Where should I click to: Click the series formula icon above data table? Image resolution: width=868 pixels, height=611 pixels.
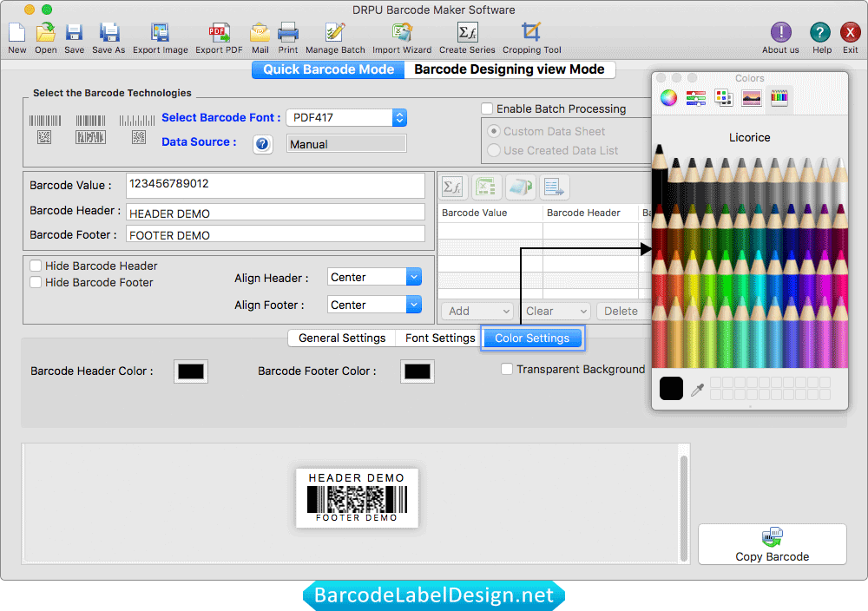(453, 187)
